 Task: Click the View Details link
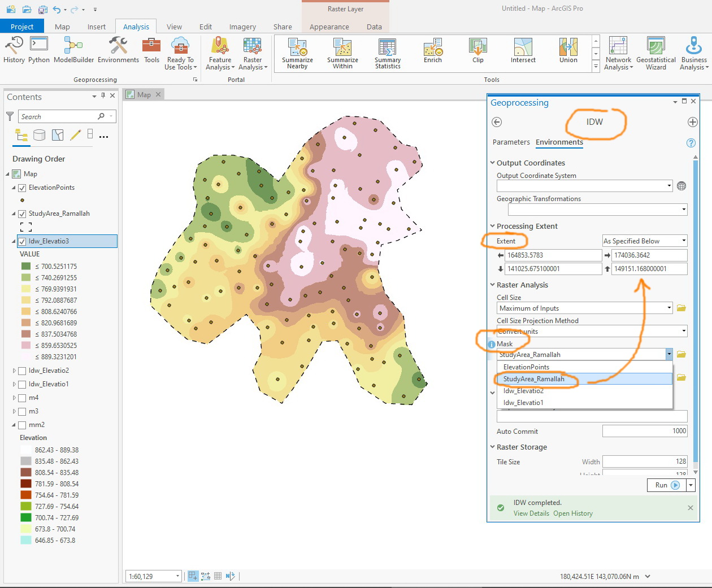point(531,513)
